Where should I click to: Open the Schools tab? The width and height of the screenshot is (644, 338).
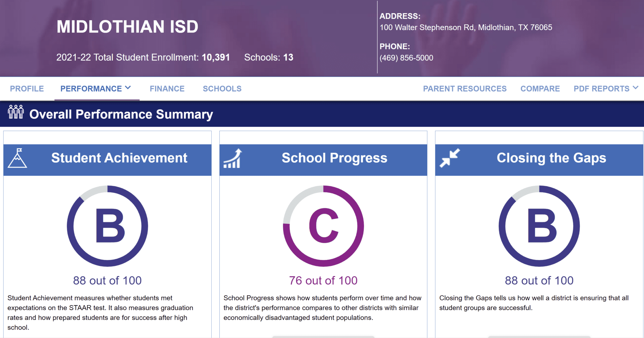[222, 89]
